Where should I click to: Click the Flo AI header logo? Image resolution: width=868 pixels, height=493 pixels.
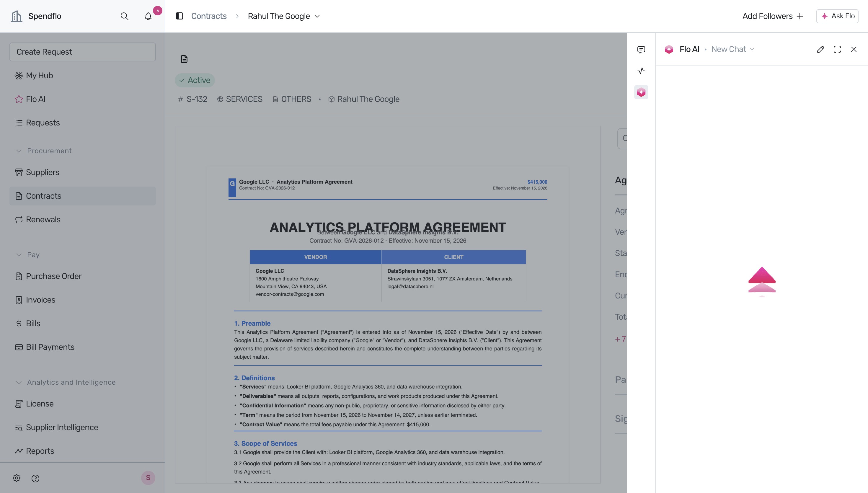pyautogui.click(x=669, y=49)
